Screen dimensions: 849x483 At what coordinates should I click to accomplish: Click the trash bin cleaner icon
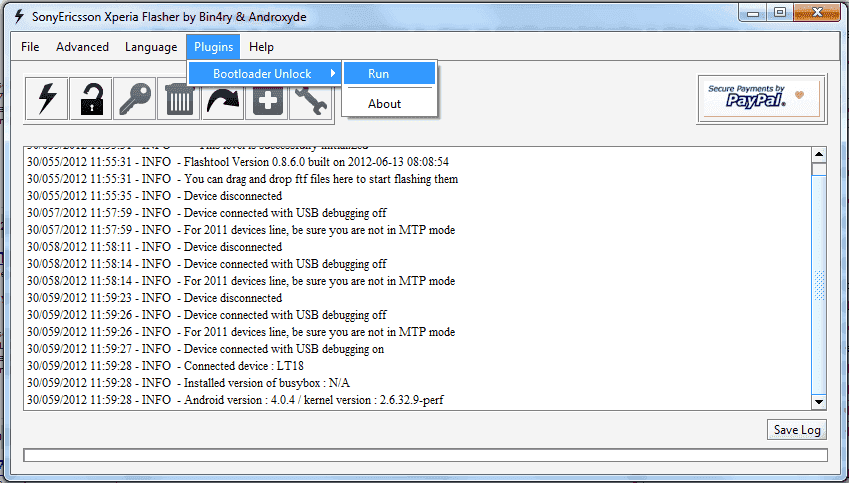point(179,99)
